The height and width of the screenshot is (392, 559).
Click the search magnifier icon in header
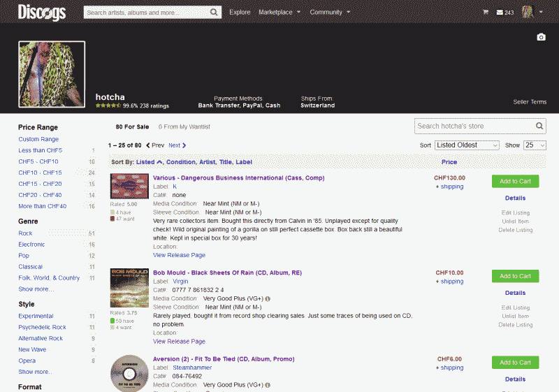[x=214, y=12]
